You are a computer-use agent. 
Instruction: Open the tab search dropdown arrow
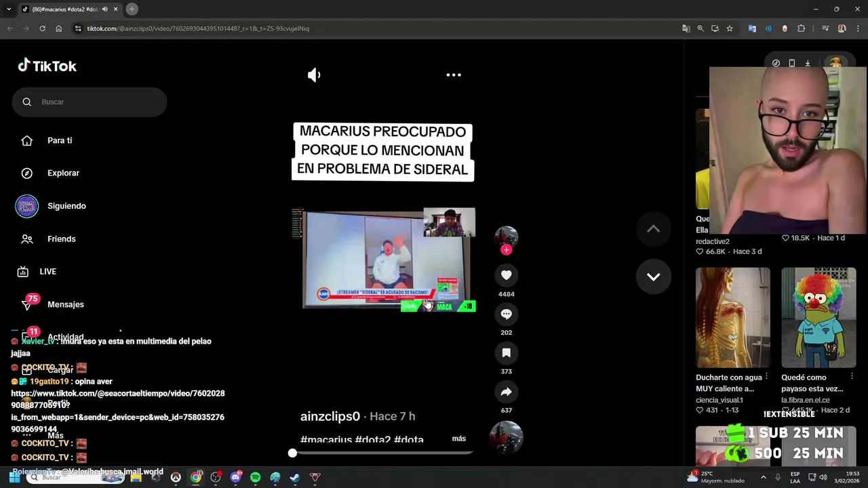click(9, 9)
